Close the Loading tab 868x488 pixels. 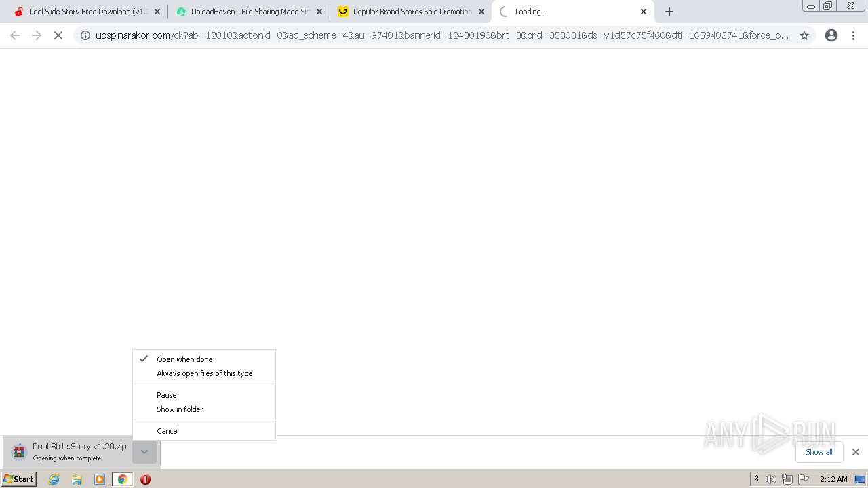644,12
